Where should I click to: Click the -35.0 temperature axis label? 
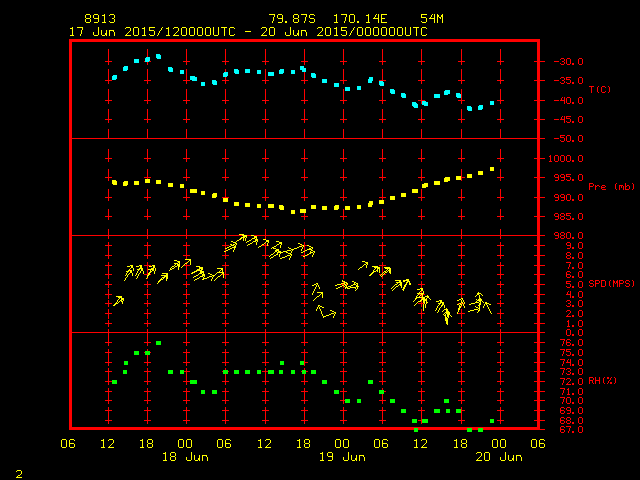pos(568,81)
